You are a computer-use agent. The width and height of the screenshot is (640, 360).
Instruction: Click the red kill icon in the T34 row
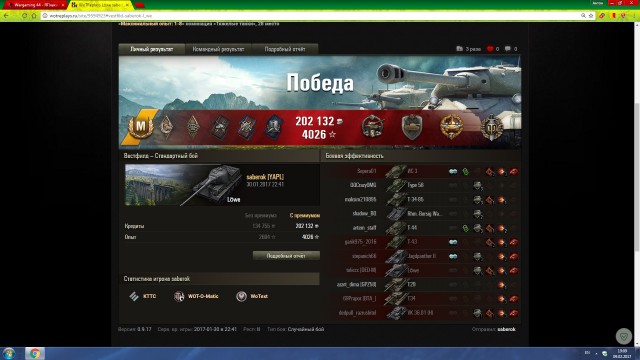513,299
